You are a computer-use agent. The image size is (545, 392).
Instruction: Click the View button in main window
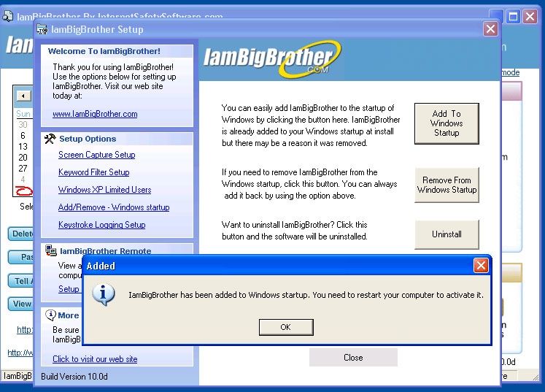point(21,304)
